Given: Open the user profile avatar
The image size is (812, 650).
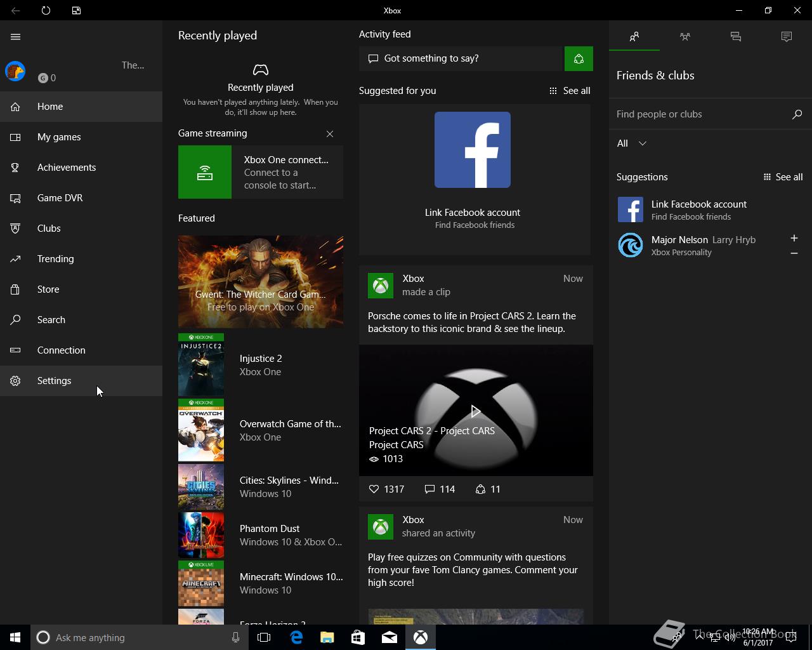Looking at the screenshot, I should point(15,71).
